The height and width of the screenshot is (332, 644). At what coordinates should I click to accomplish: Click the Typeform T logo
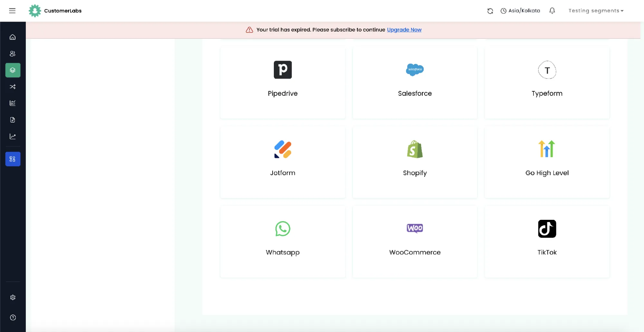547,70
